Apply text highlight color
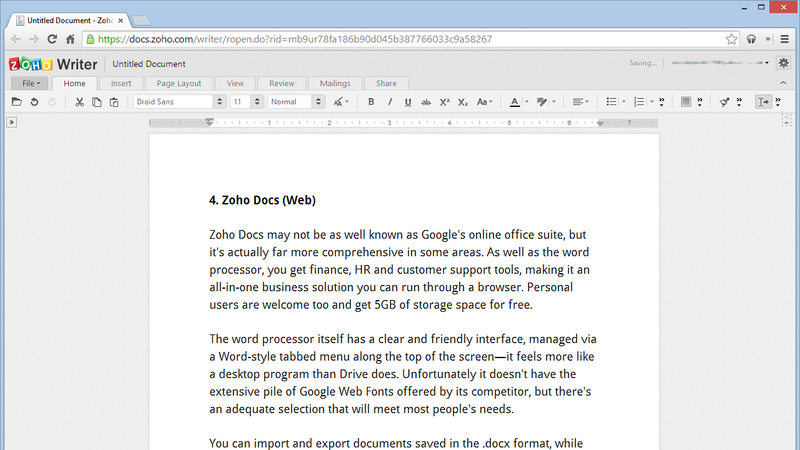Image resolution: width=800 pixels, height=450 pixels. (542, 102)
